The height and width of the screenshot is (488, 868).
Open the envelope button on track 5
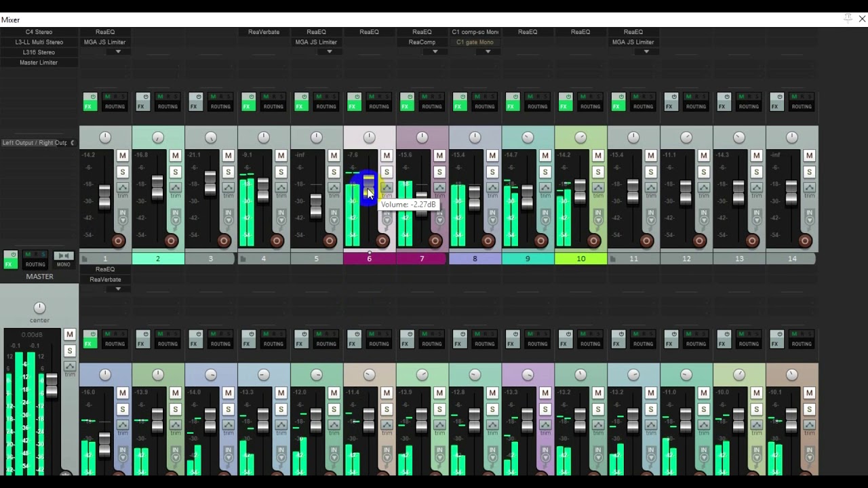[x=334, y=187]
